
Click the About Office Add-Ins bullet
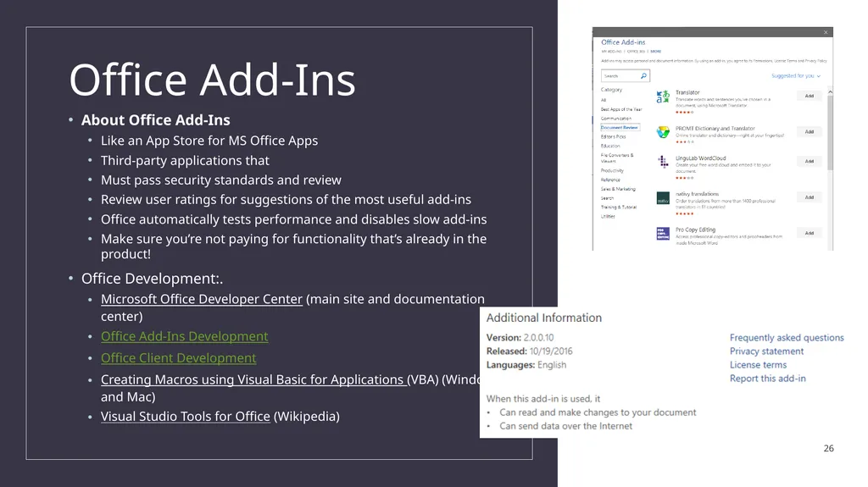point(156,120)
